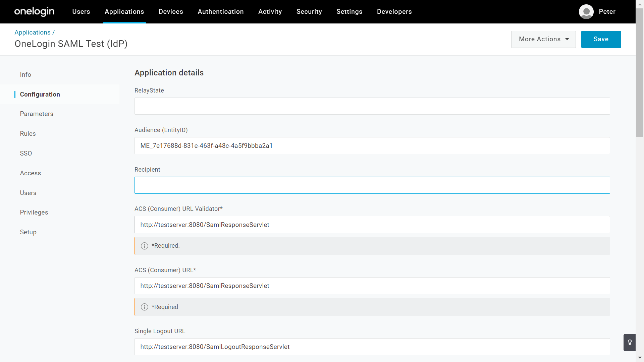The height and width of the screenshot is (362, 644).
Task: Click the info icon beside ACS URL *Required
Action: (145, 307)
